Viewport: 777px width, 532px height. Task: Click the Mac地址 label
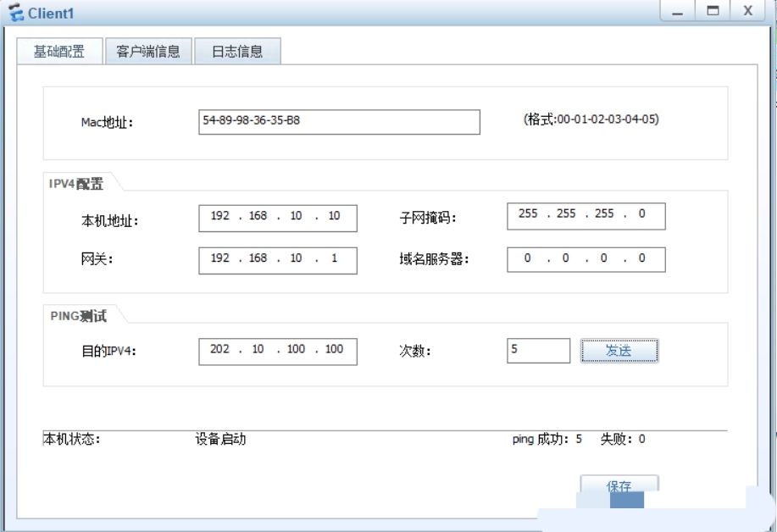pyautogui.click(x=107, y=122)
